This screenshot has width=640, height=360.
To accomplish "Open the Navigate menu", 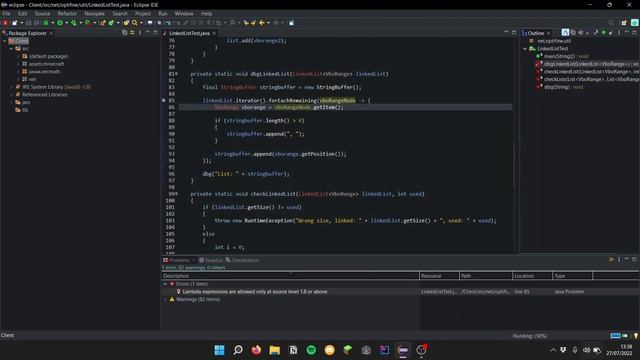I will (x=94, y=13).
